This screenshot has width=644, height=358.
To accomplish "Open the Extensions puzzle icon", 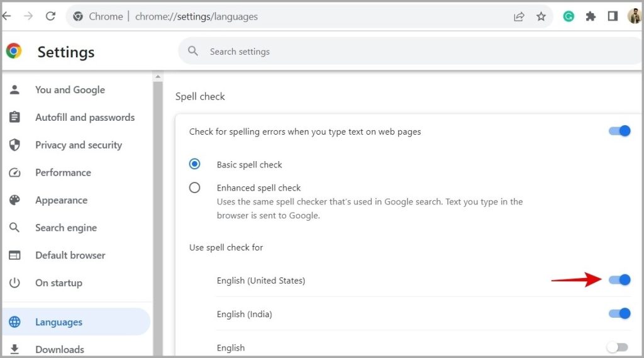I will tap(591, 16).
